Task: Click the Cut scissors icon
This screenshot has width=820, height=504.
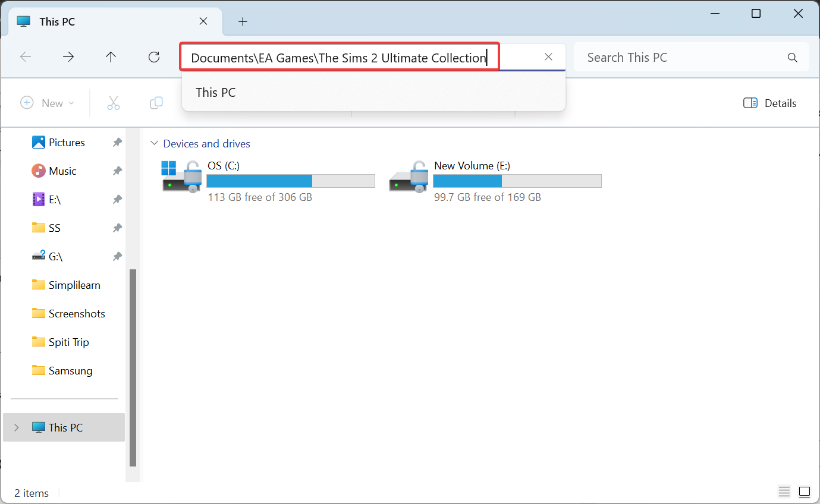Action: pyautogui.click(x=114, y=103)
